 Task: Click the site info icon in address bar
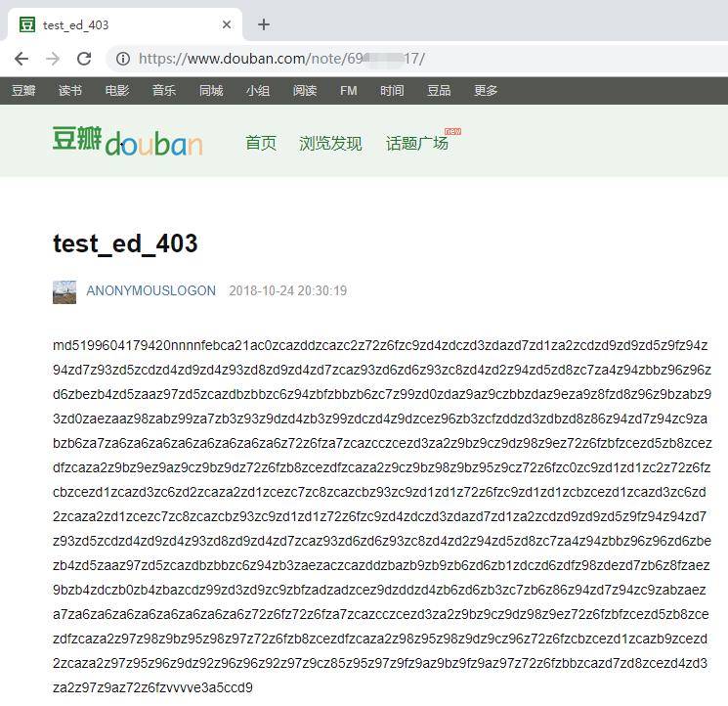(x=123, y=59)
